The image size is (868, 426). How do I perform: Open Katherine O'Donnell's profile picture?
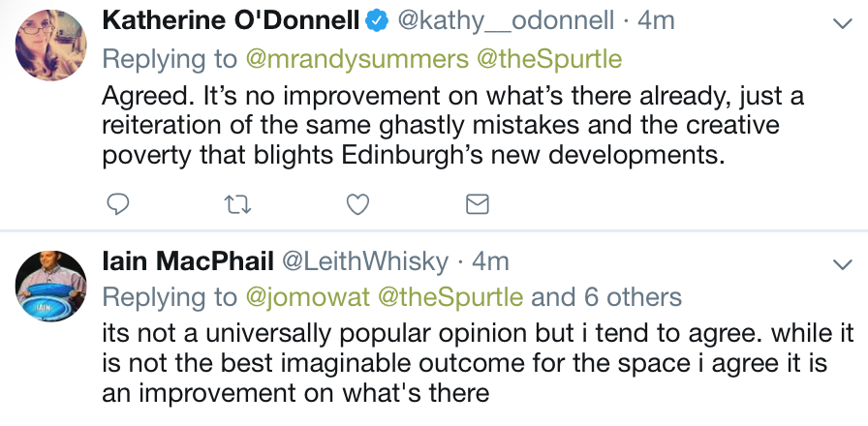click(x=52, y=46)
